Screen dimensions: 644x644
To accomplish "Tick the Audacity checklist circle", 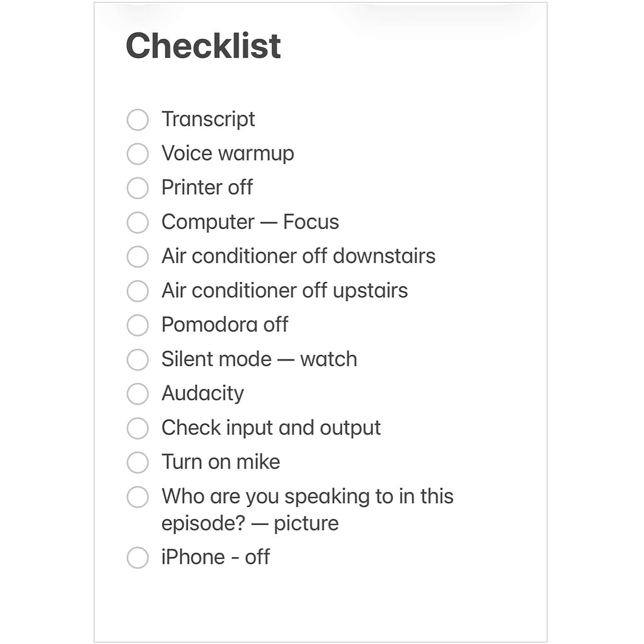I will tap(138, 394).
